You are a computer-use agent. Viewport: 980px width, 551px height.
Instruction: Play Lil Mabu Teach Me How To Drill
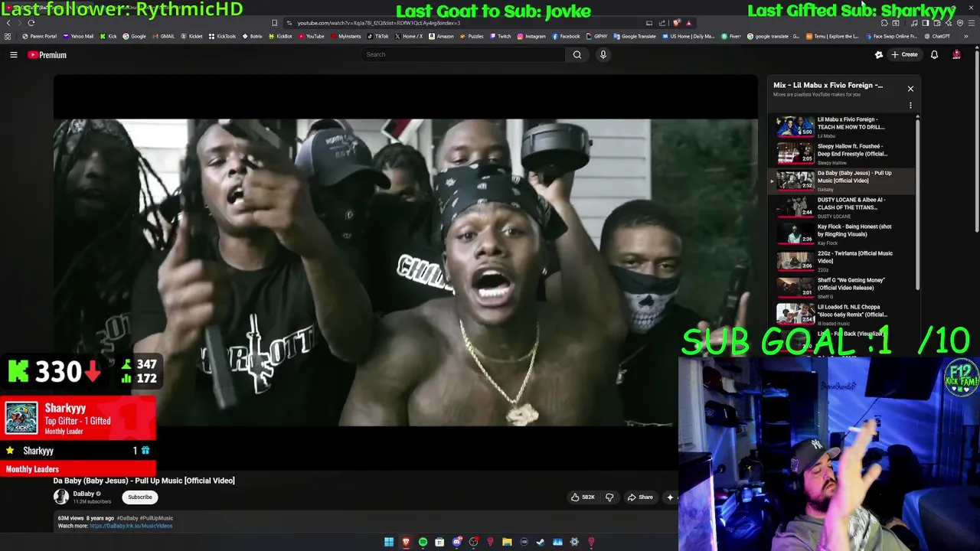click(841, 127)
